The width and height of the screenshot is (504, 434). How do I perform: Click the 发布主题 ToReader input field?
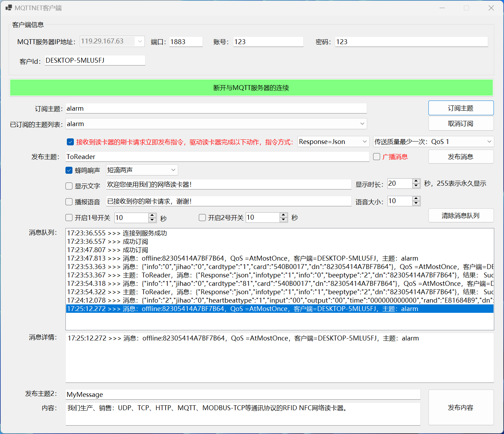(x=217, y=157)
